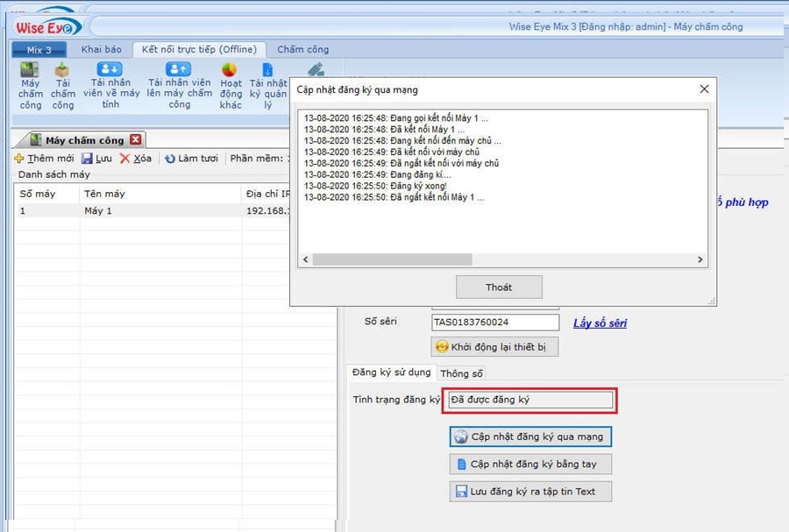The width and height of the screenshot is (789, 532).
Task: Click the Wise Eye logo
Action: 48,26
